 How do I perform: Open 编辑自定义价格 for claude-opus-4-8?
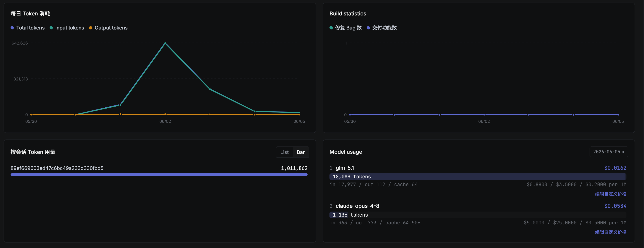tap(610, 232)
